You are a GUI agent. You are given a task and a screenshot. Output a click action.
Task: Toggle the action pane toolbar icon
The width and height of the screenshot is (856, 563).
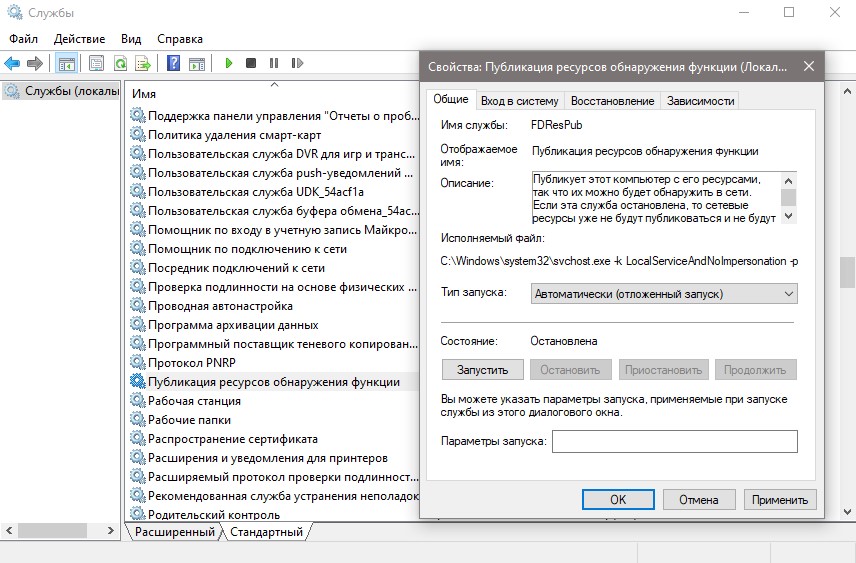click(x=197, y=63)
